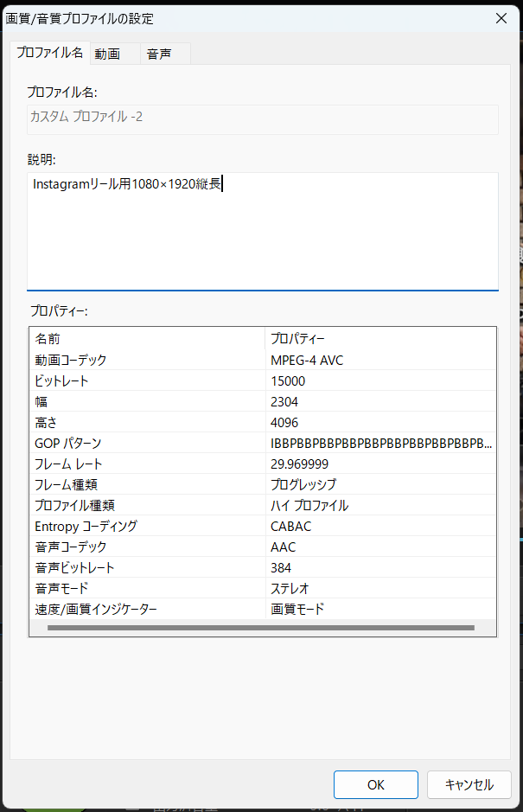523x812 pixels.
Task: Select the 幅 row name
Action: coord(41,402)
